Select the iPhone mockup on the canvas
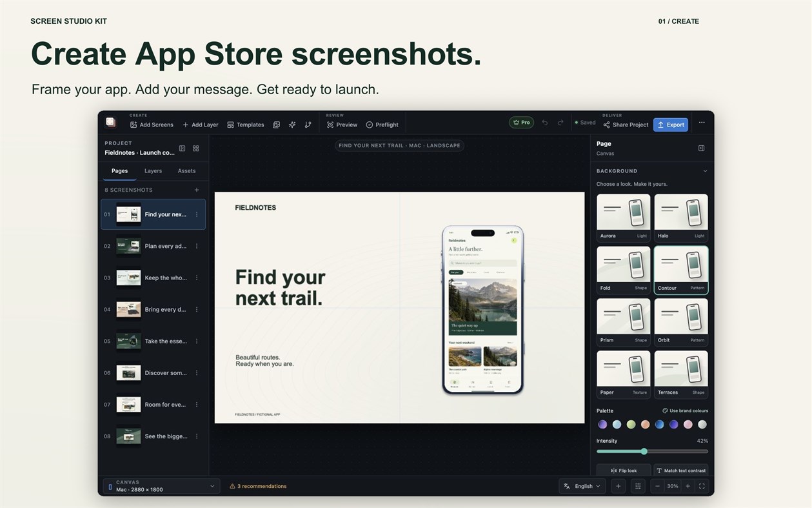Screen dimensions: 812x508 482,310
